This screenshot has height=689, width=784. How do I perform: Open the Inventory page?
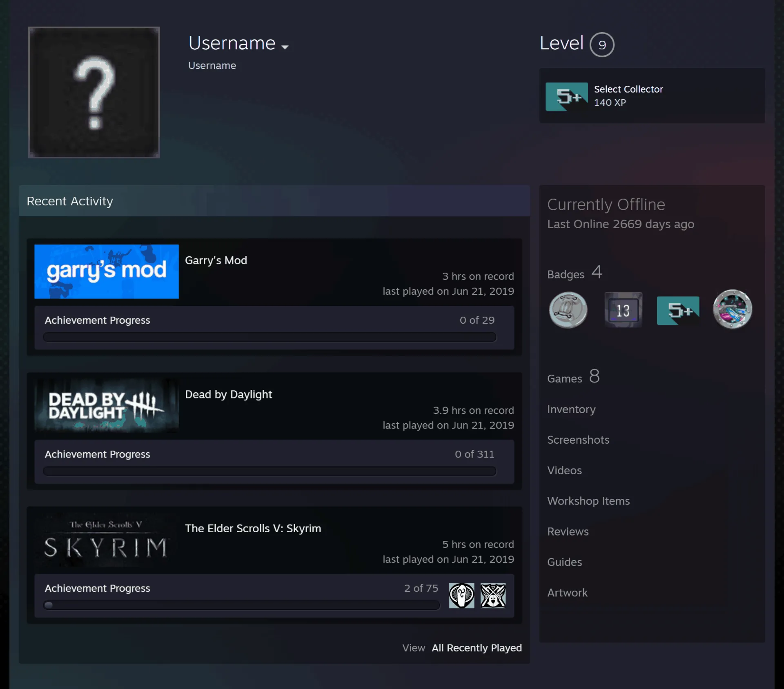coord(571,409)
